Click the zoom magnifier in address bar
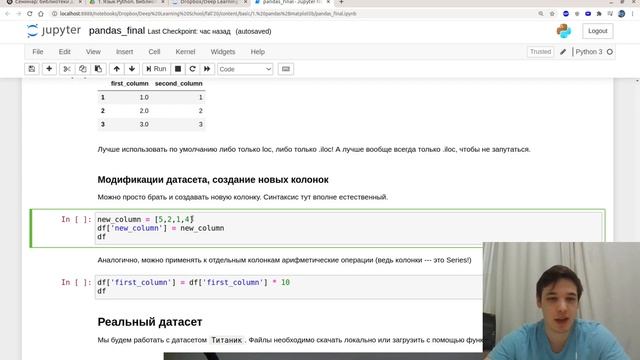This screenshot has height=360, width=640. click(541, 13)
